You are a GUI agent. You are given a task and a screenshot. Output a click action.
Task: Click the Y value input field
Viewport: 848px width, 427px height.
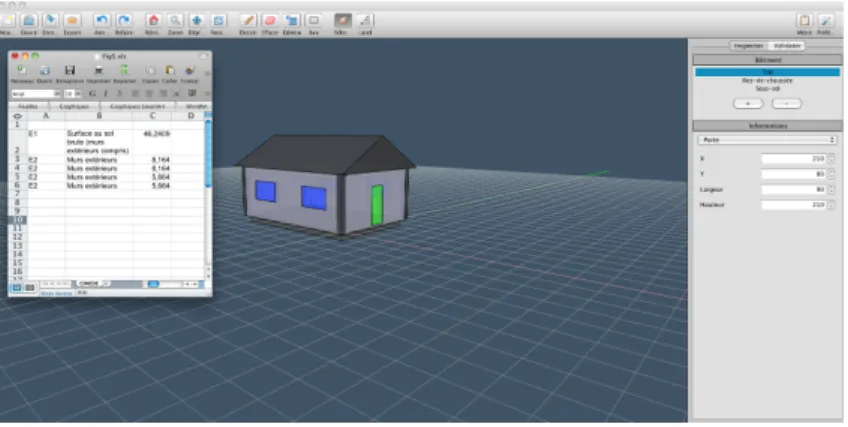pyautogui.click(x=794, y=174)
